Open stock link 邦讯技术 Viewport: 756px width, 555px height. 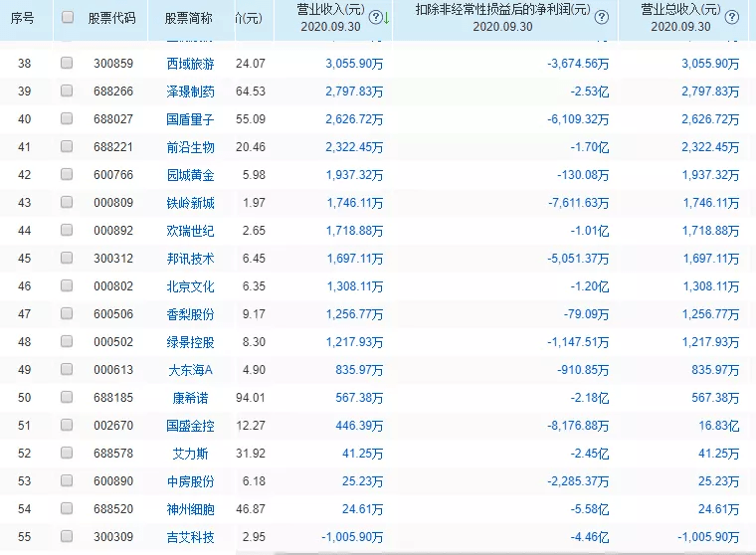[190, 259]
